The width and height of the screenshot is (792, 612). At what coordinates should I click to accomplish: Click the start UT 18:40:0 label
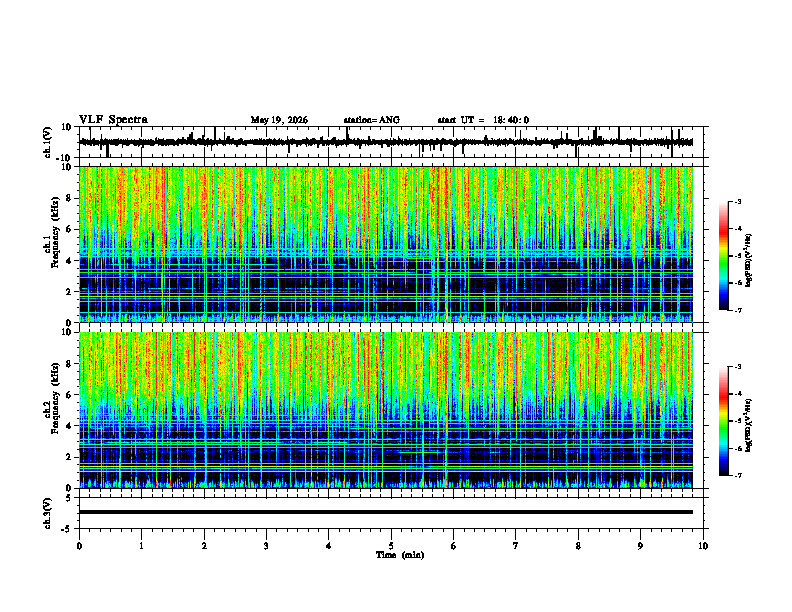tap(483, 120)
